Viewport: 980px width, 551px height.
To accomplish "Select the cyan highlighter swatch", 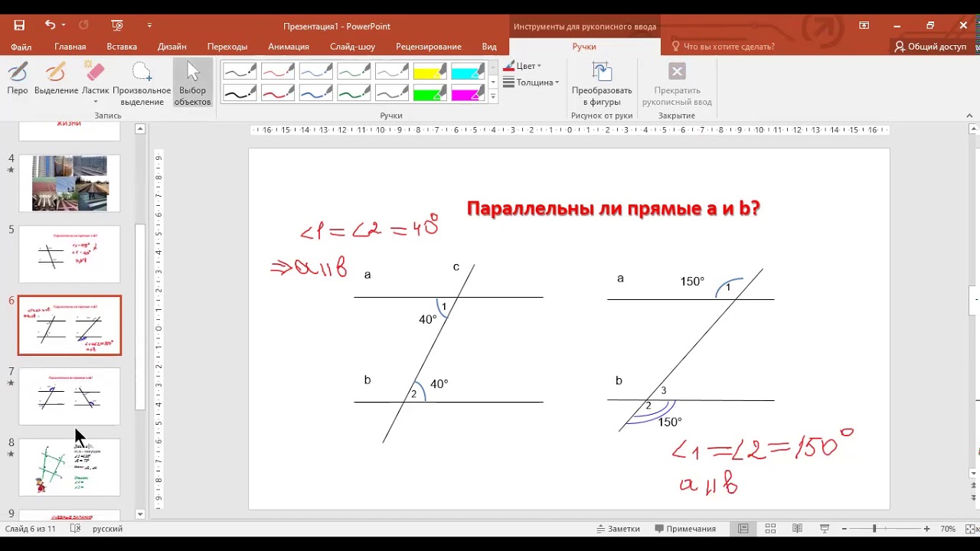I will tap(468, 72).
